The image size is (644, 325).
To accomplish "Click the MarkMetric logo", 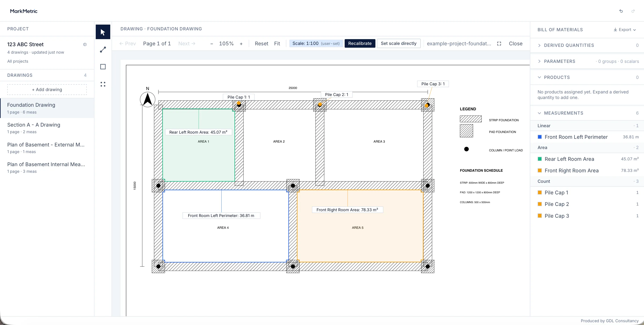I will (x=24, y=11).
